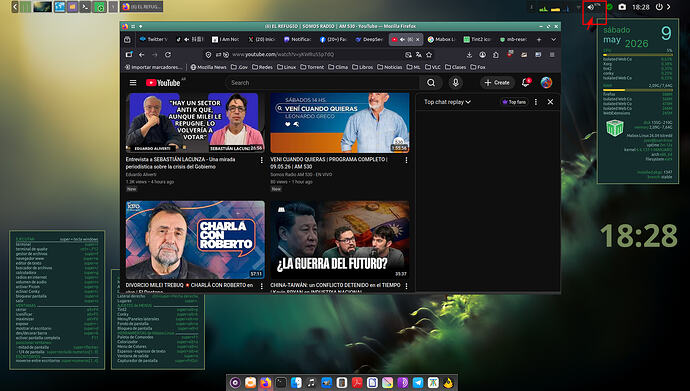Switch to the Facebook (20+) tab
Image resolution: width=690 pixels, height=391 pixels.
tap(333, 40)
